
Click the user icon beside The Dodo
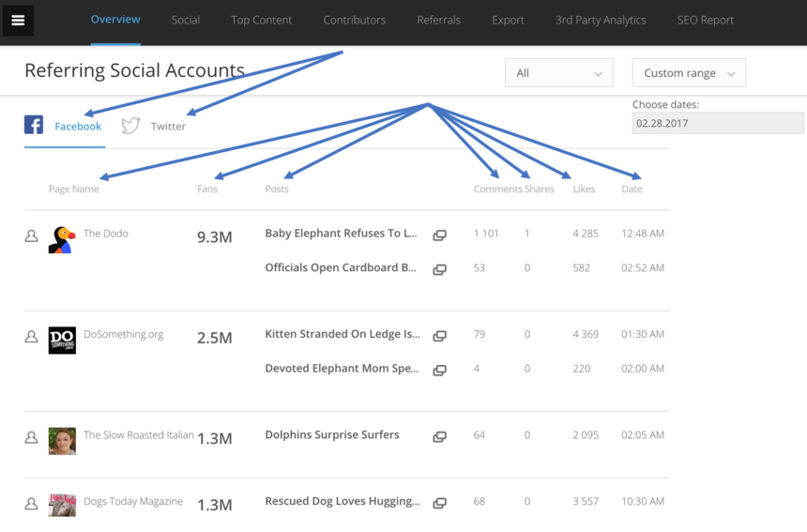click(31, 236)
